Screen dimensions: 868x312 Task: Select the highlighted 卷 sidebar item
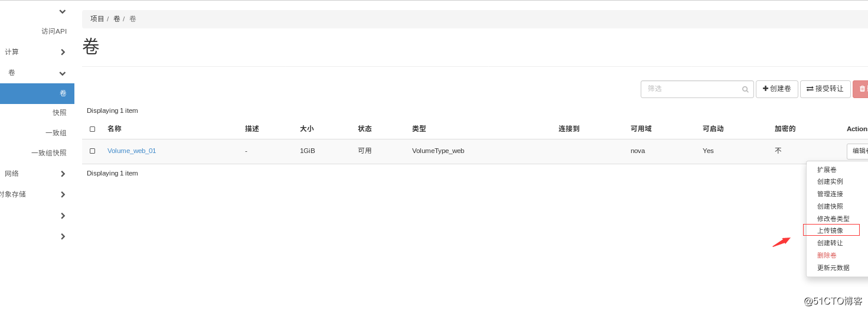click(x=37, y=93)
